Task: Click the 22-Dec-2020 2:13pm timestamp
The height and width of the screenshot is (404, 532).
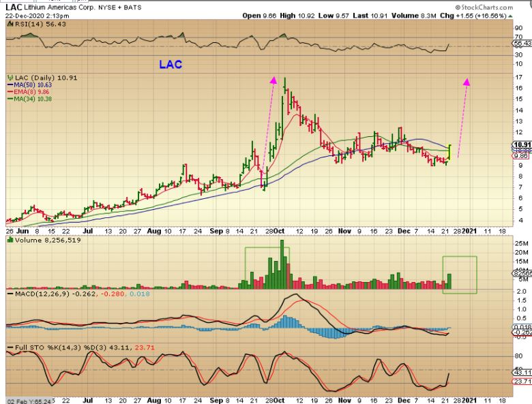Action: point(37,16)
